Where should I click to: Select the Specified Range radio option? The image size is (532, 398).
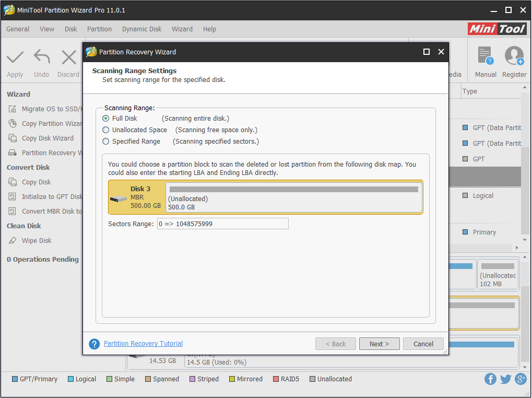tap(106, 142)
